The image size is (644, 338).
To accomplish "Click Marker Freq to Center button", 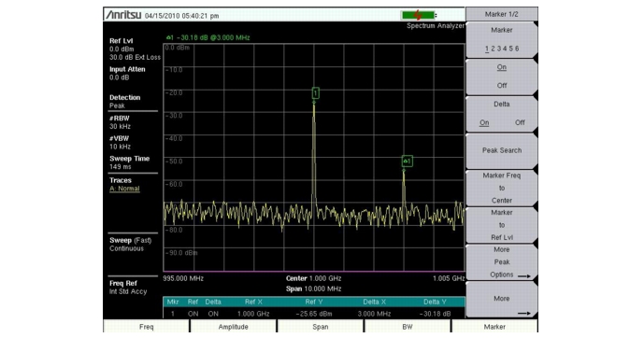I will 502,188.
